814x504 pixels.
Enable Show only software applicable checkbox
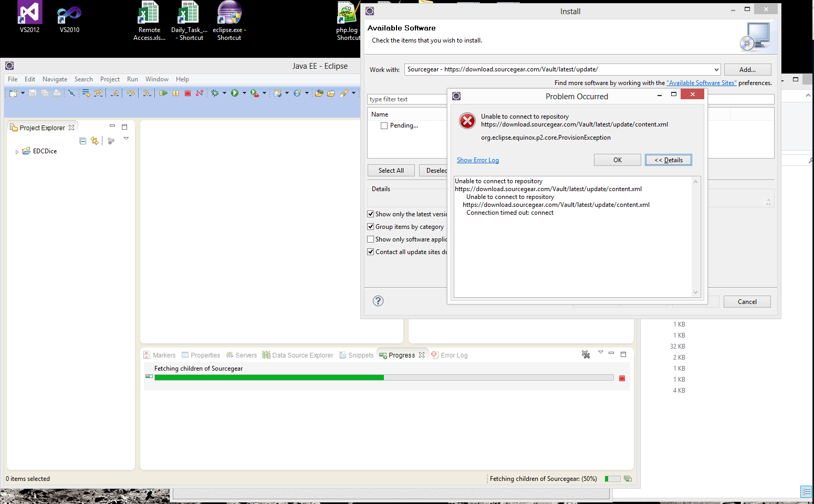click(371, 239)
